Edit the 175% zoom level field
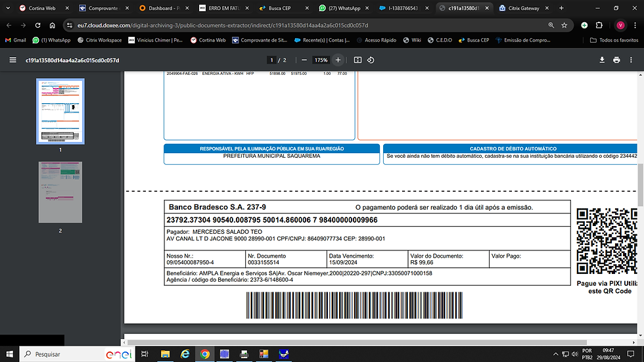The width and height of the screenshot is (644, 362). pos(321,60)
